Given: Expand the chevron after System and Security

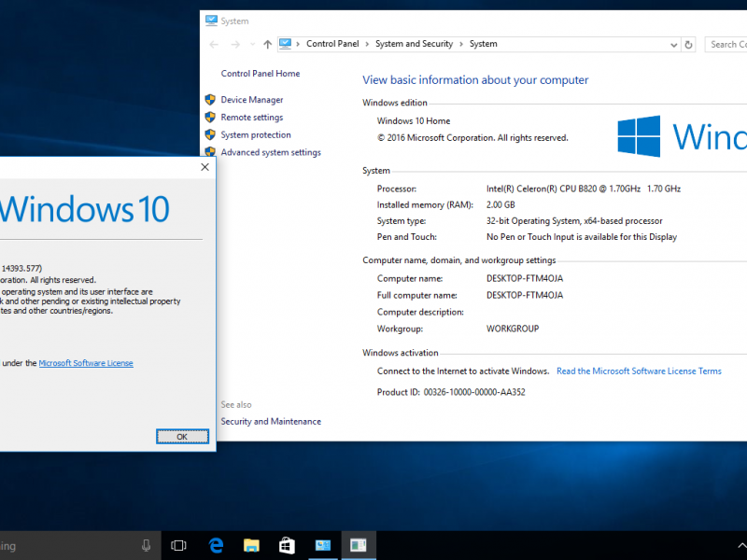Looking at the screenshot, I should tap(461, 44).
